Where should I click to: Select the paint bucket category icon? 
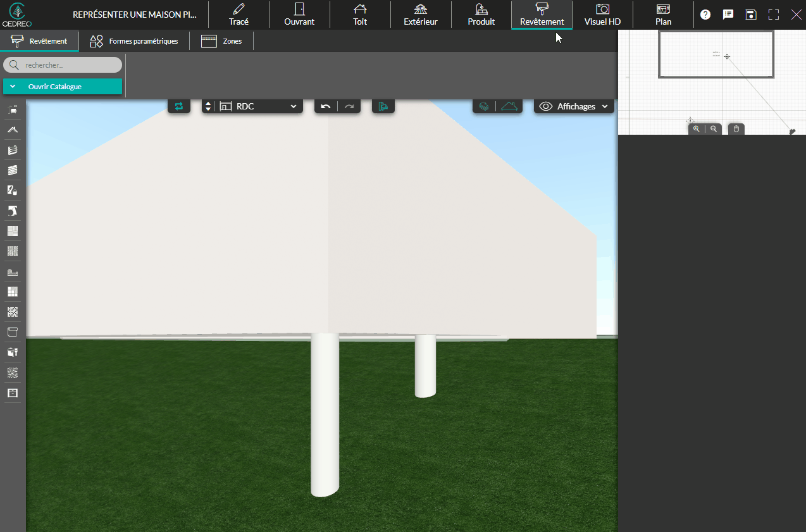pyautogui.click(x=13, y=190)
